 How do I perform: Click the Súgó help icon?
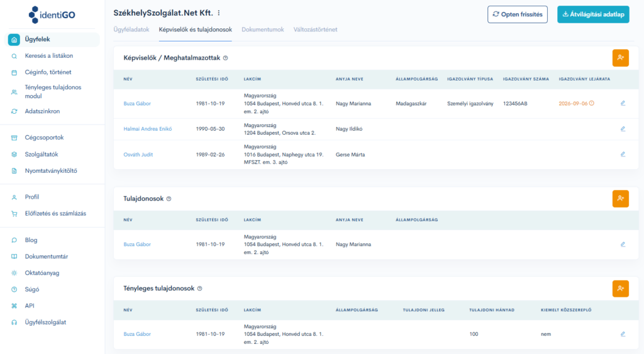14,289
